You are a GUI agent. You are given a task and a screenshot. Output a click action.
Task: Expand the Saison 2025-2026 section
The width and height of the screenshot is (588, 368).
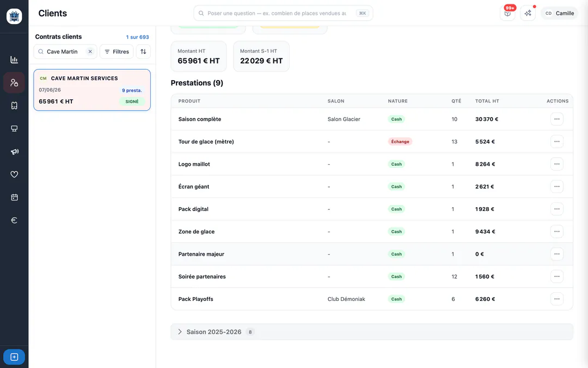tap(372, 332)
